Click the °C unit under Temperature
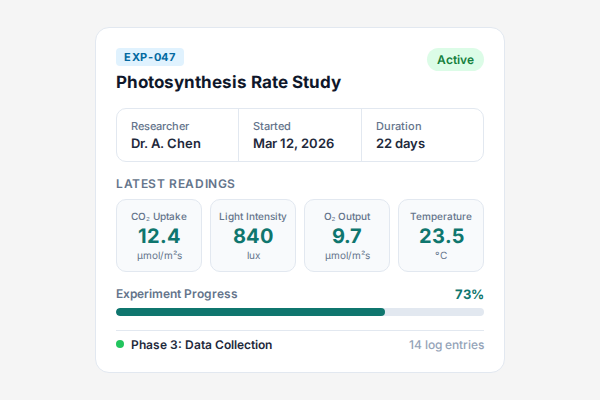The width and height of the screenshot is (600, 400). 441,256
